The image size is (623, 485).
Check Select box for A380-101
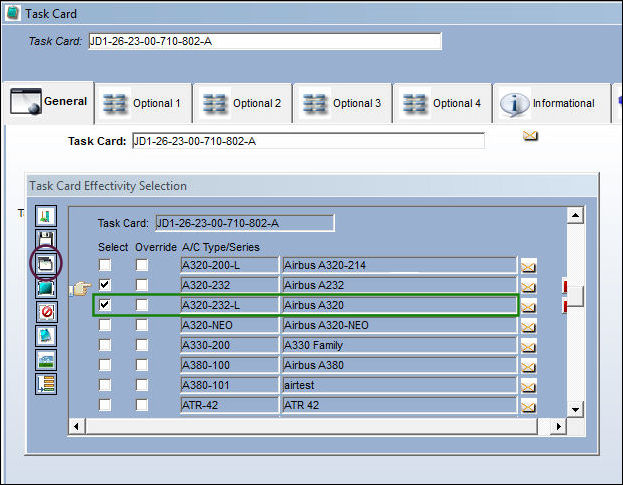pos(105,385)
